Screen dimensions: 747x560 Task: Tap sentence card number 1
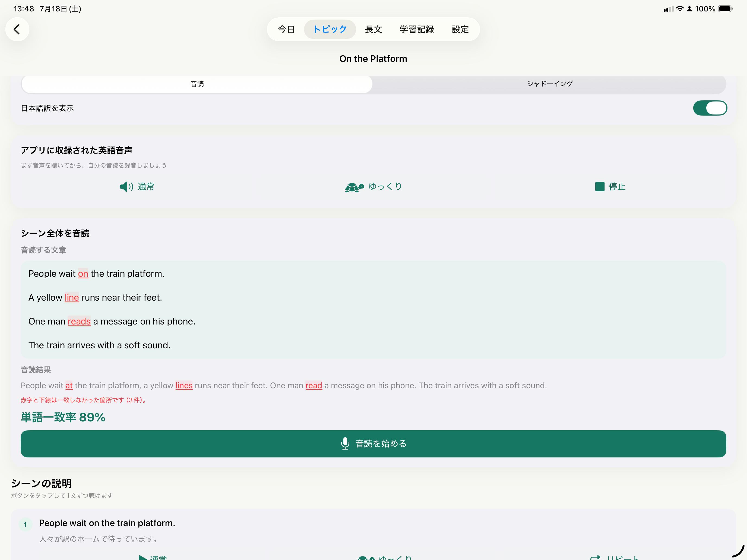coord(373,535)
